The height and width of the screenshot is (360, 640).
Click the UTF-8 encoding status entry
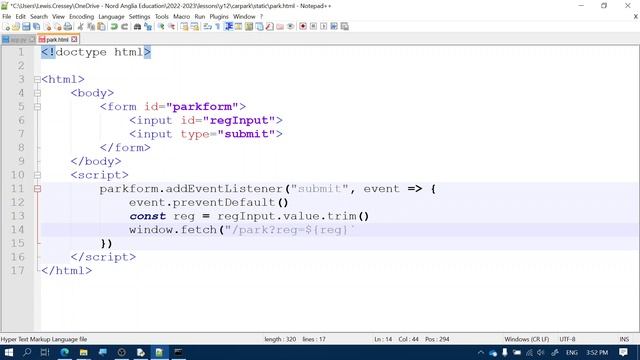(x=567, y=339)
